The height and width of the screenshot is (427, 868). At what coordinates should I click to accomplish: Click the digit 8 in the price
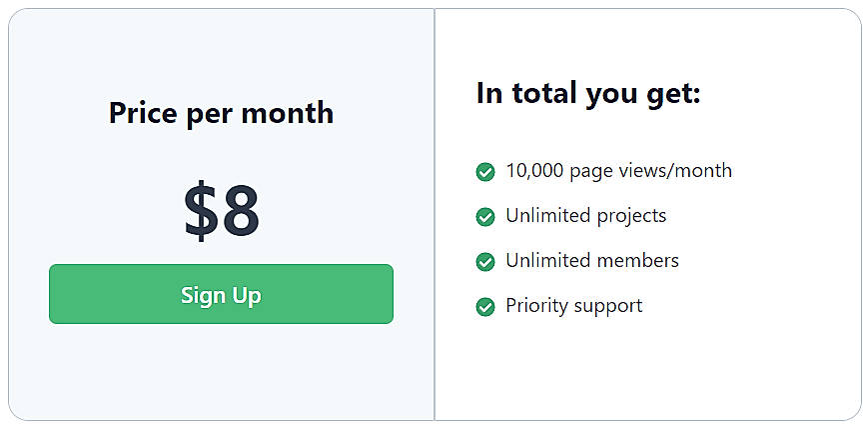coord(241,211)
